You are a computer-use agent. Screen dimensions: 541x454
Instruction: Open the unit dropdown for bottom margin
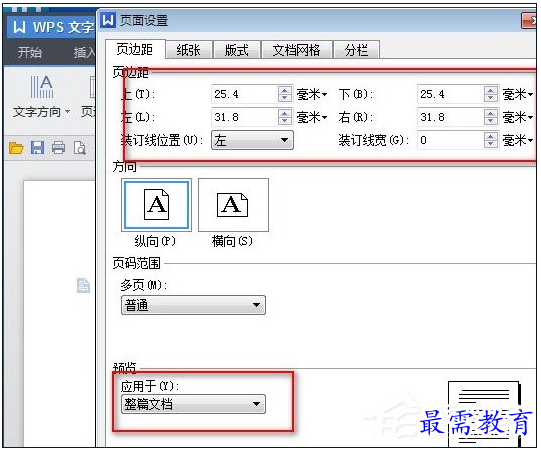(518, 94)
